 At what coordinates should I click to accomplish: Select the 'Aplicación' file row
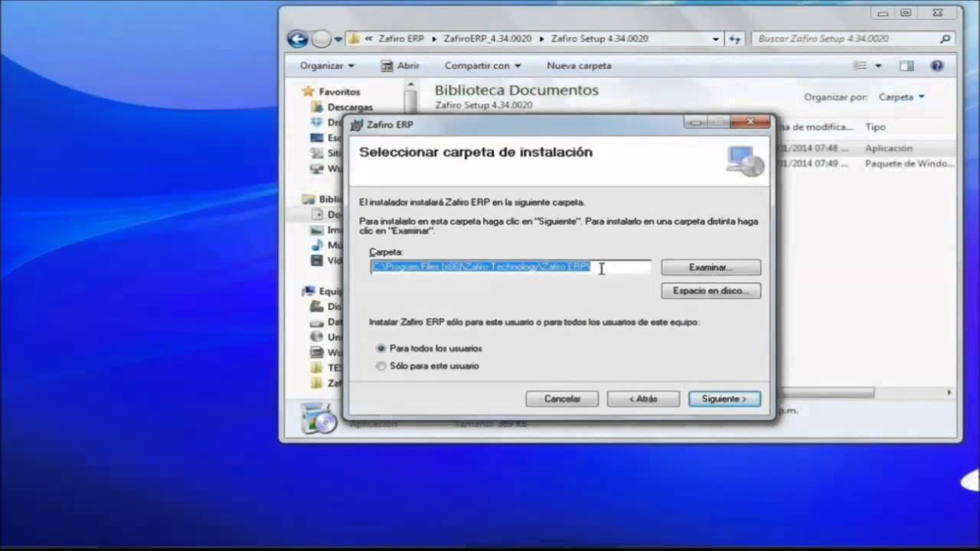click(x=865, y=148)
